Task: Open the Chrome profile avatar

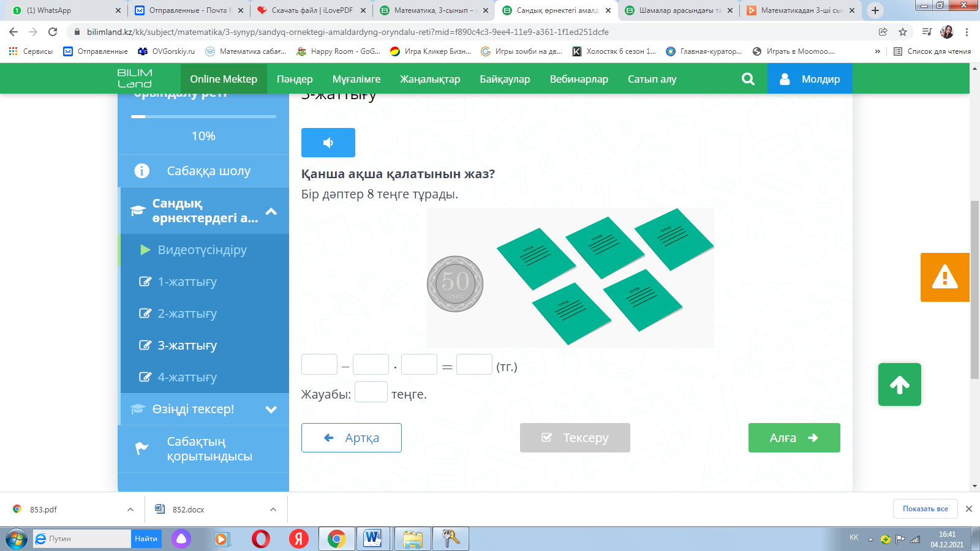Action: click(x=947, y=32)
